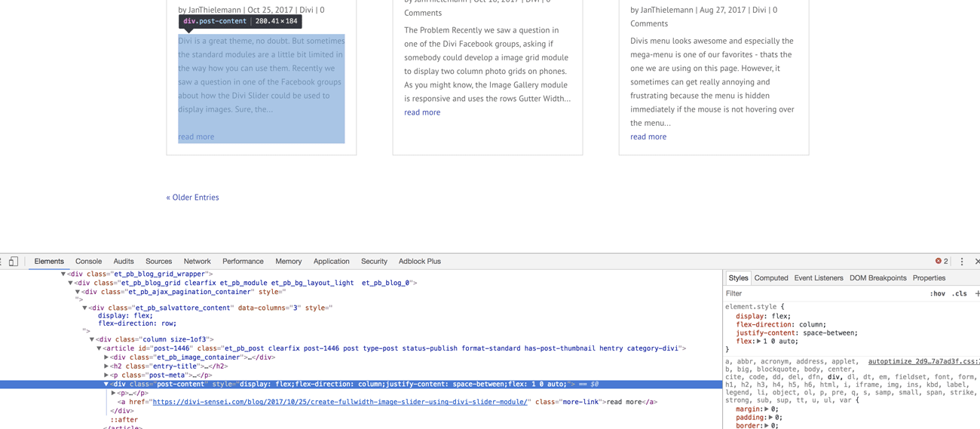Click the autoptimize CSS source link
Screen dimensions: 980x429
(923, 362)
